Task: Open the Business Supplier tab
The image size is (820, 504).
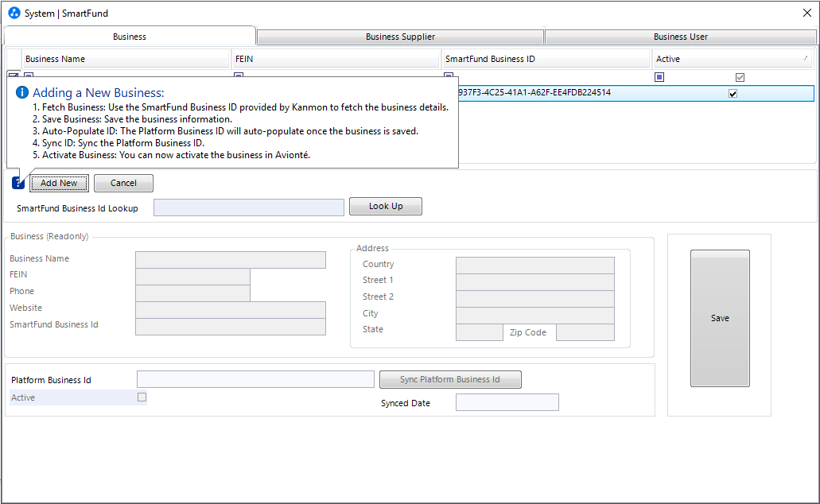Action: pyautogui.click(x=400, y=37)
